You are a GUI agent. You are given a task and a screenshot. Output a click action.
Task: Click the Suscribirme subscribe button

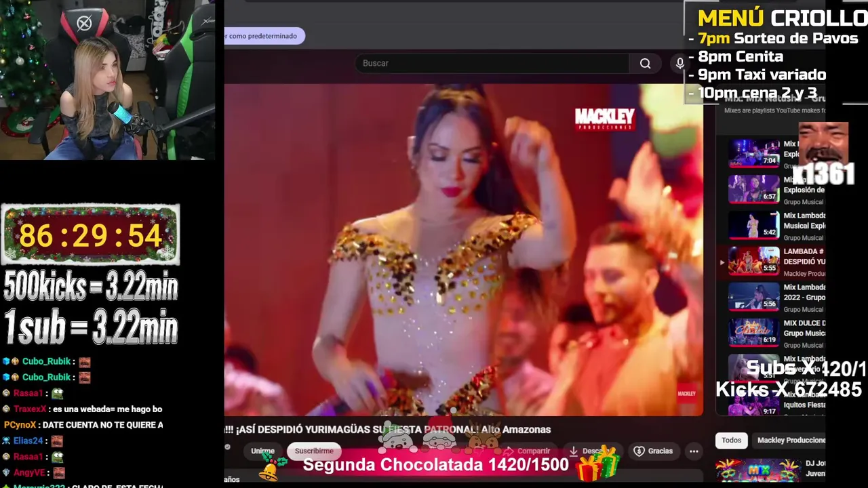(314, 451)
